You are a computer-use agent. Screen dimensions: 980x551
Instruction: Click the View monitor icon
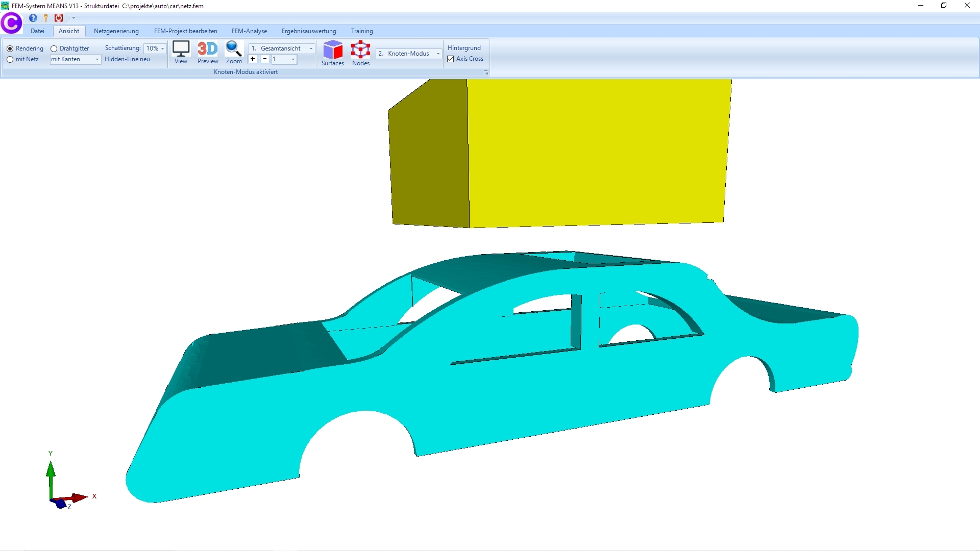(181, 52)
